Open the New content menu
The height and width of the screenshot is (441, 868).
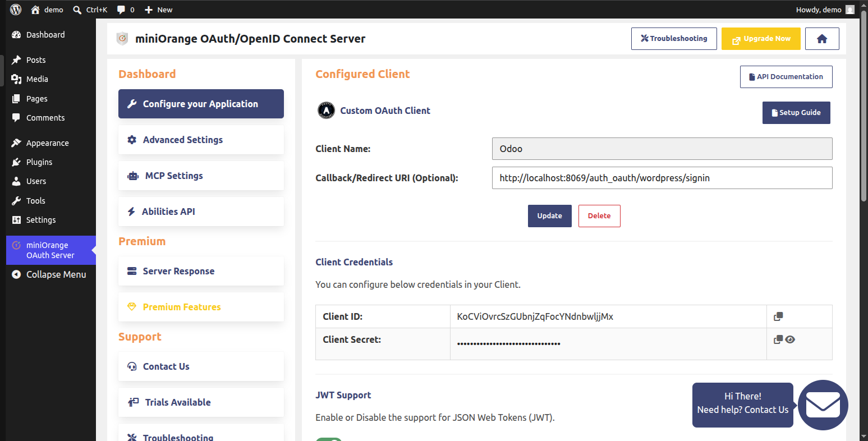(158, 10)
